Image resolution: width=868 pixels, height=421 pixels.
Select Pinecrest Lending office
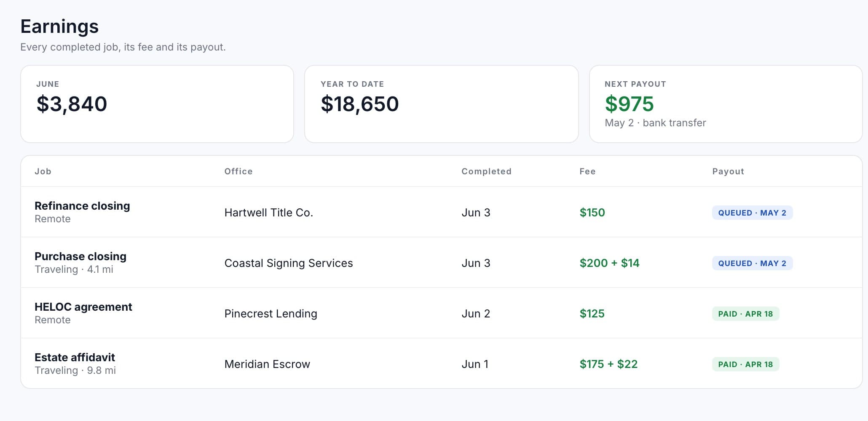click(271, 314)
